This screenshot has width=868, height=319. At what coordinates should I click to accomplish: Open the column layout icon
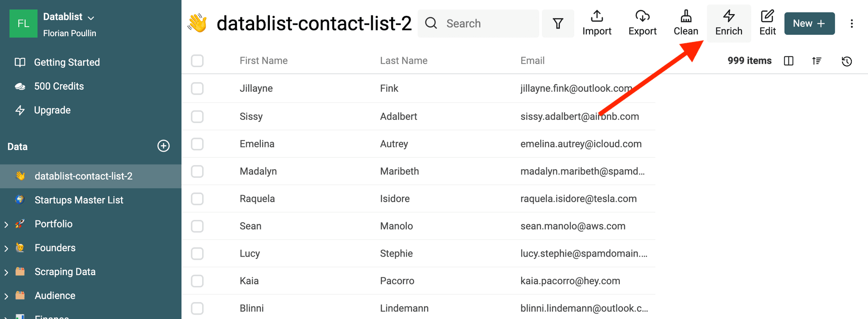point(788,61)
